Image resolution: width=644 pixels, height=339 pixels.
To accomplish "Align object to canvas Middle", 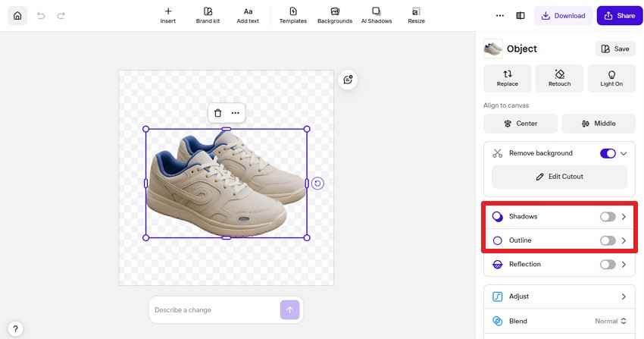I will pos(599,124).
